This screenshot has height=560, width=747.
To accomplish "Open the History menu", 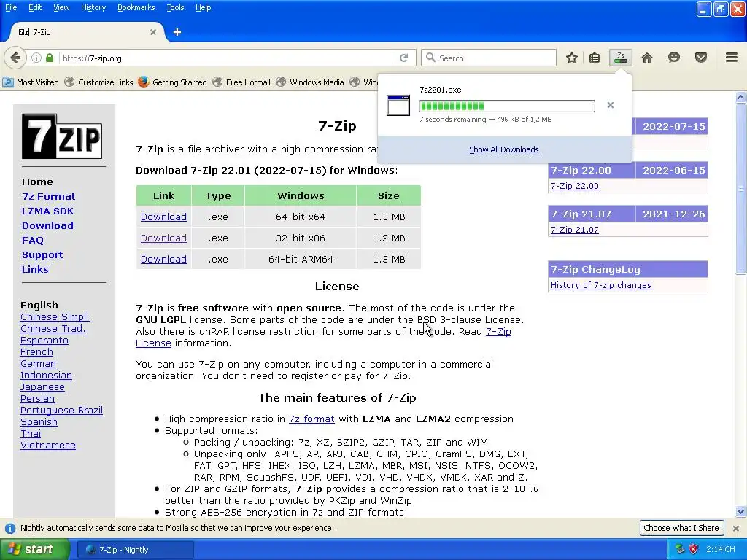I will (93, 7).
